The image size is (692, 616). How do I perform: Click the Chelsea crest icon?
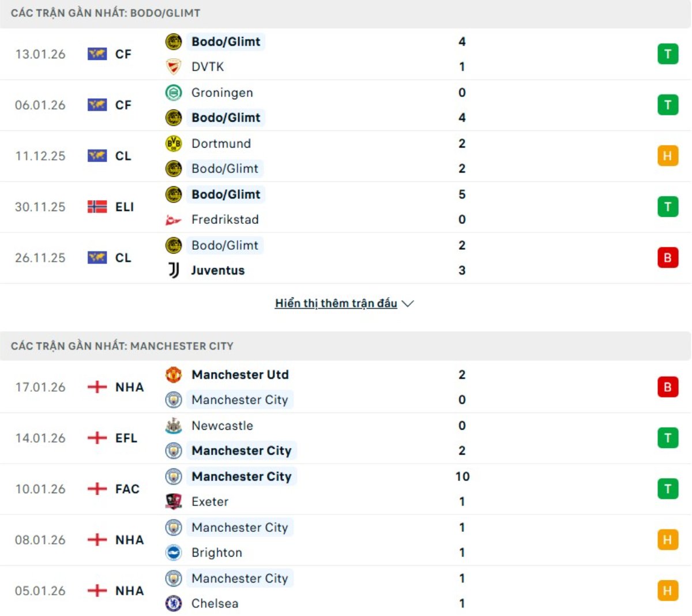coord(174,603)
